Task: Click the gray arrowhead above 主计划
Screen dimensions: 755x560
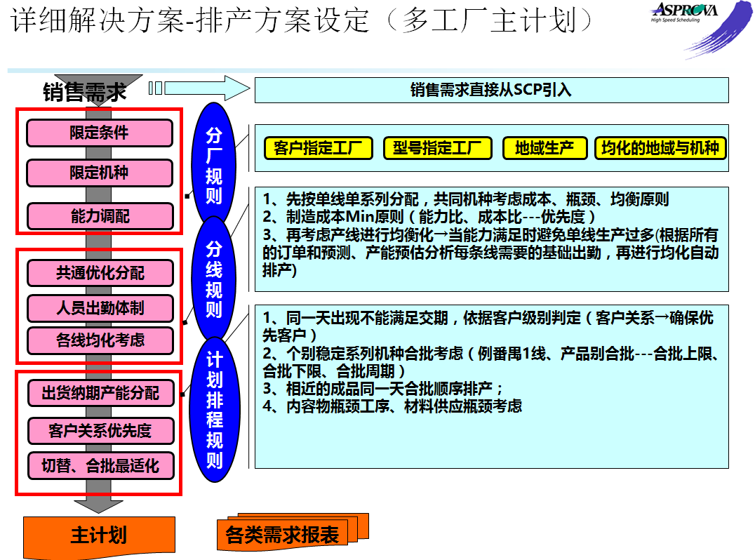Action: [99, 506]
